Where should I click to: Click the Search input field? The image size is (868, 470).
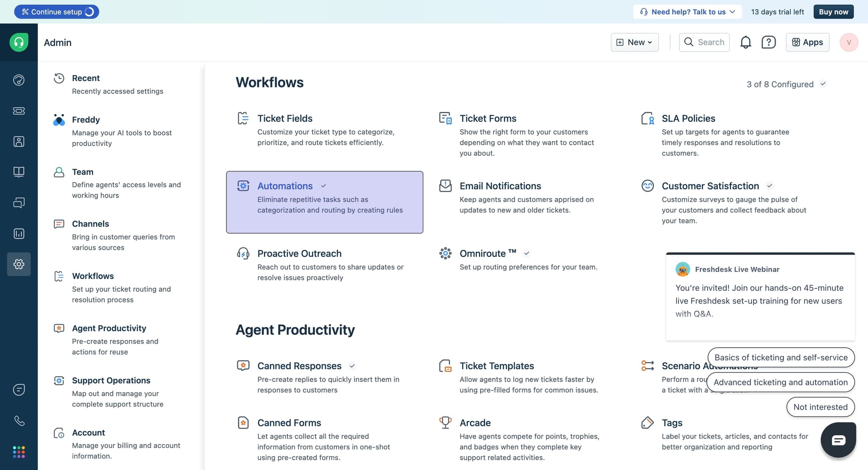point(704,42)
